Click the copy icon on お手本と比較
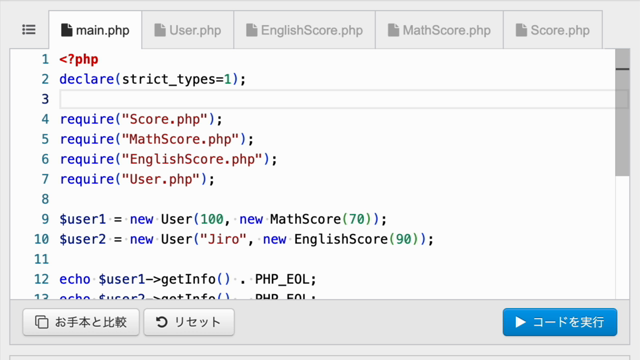640x360 pixels. click(42, 322)
